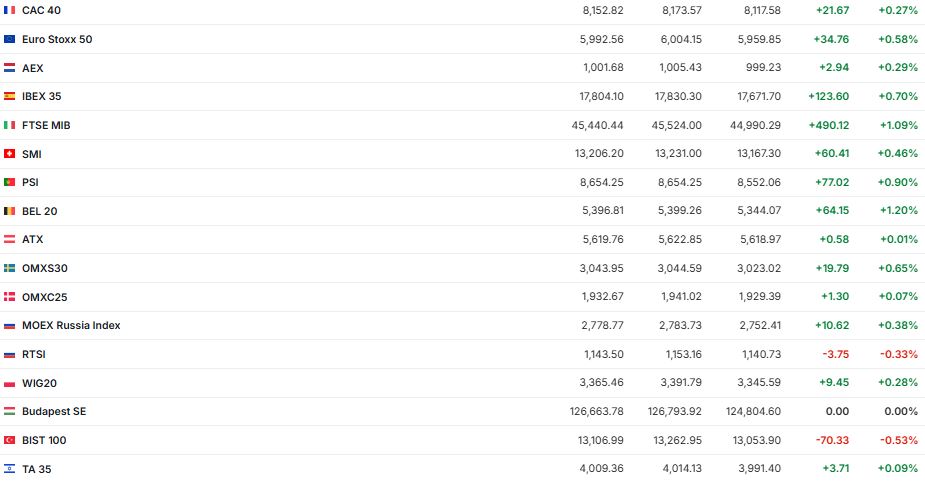The height and width of the screenshot is (482, 925).
Task: Click the Belgium flag icon beside BEL 20
Action: 10,211
